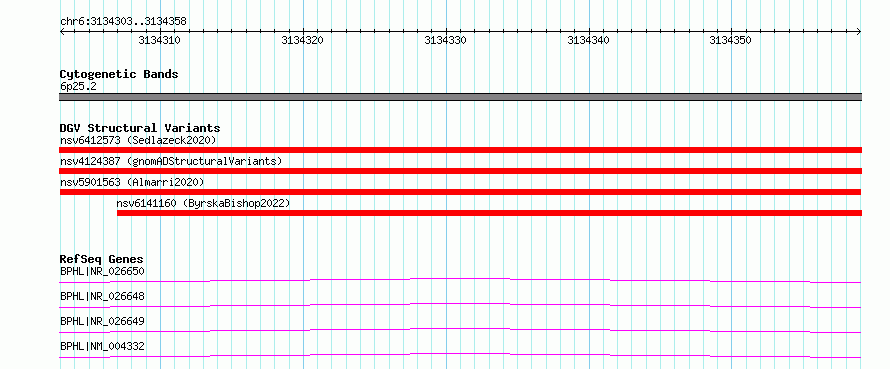890x369 pixels.
Task: Click the gray 6p25.2 cytogenetic band bar
Action: coord(460,97)
